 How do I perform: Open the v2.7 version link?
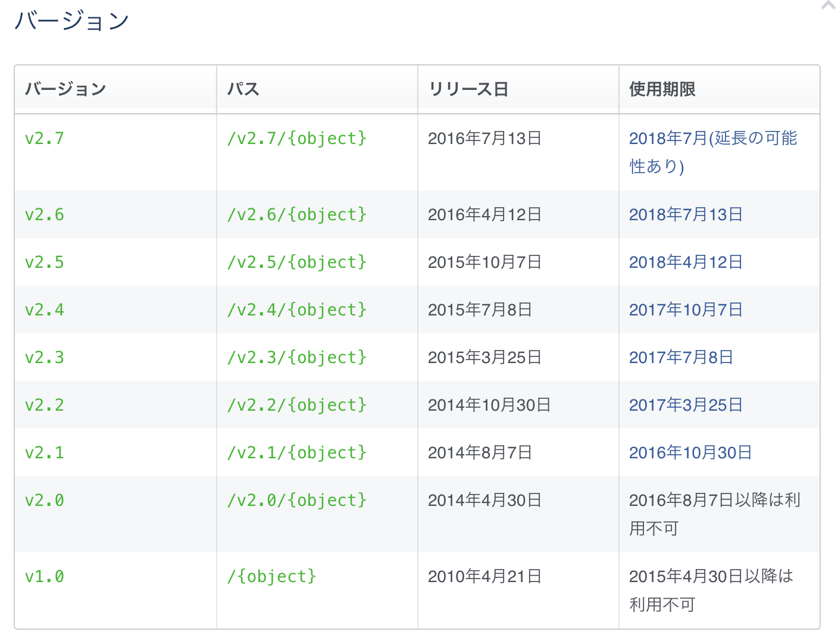pos(45,139)
